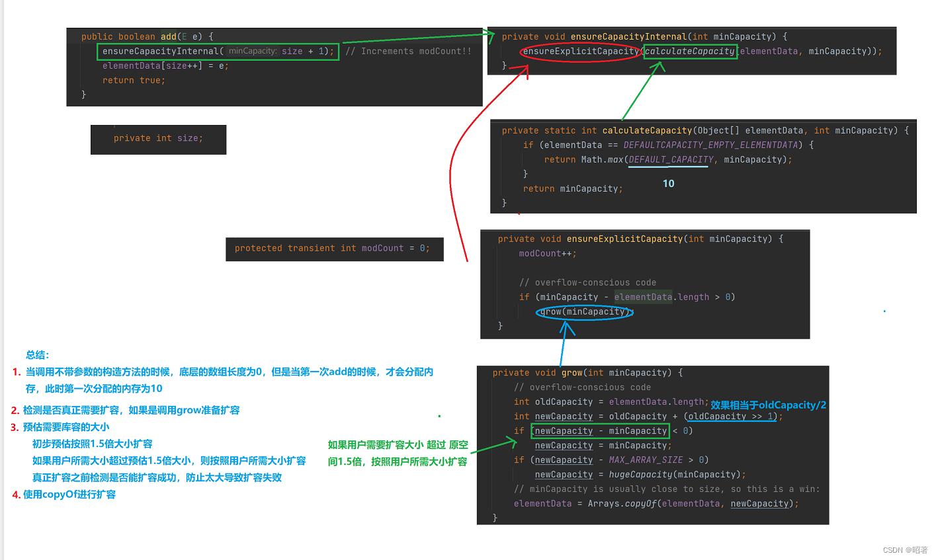This screenshot has height=560, width=938.
Task: Click the green note '如果用户需要扩容大小 超过 原空间1.5倍'
Action: click(398, 453)
